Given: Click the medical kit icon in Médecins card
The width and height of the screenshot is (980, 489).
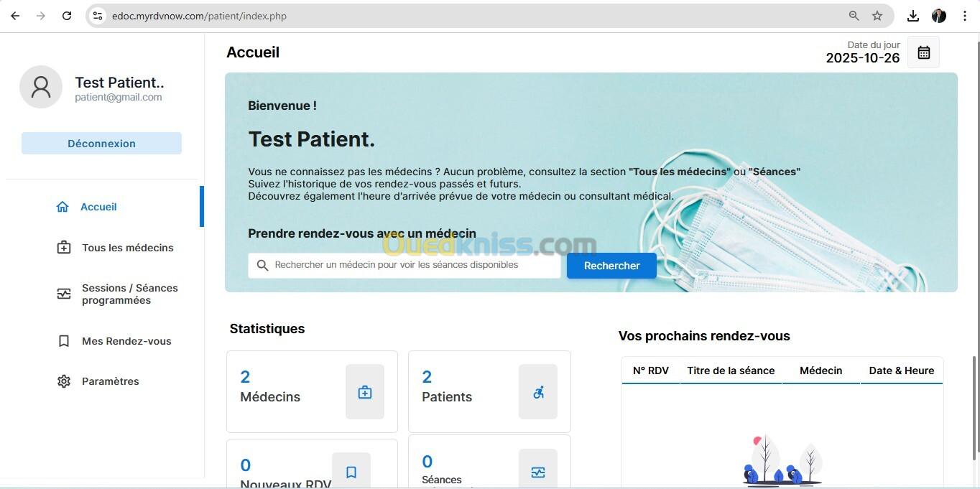Looking at the screenshot, I should [365, 392].
